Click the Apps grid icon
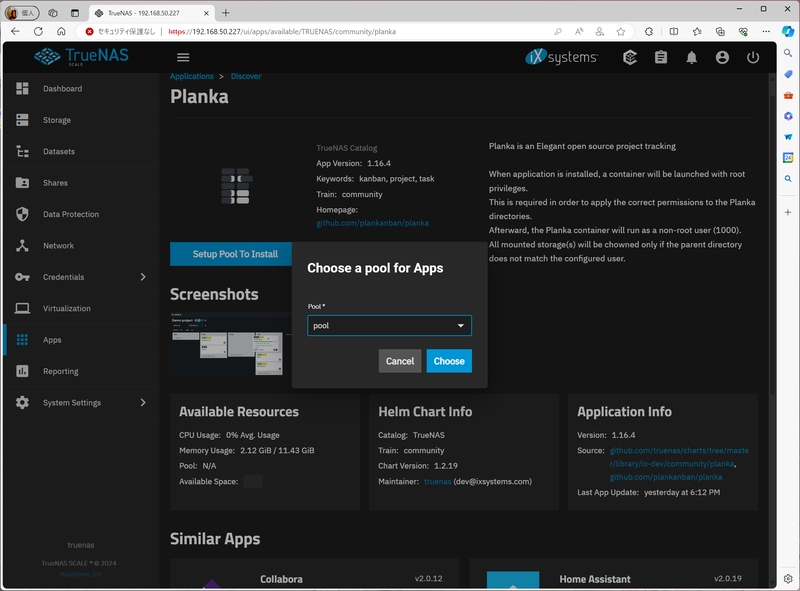This screenshot has height=591, width=800. (x=22, y=340)
